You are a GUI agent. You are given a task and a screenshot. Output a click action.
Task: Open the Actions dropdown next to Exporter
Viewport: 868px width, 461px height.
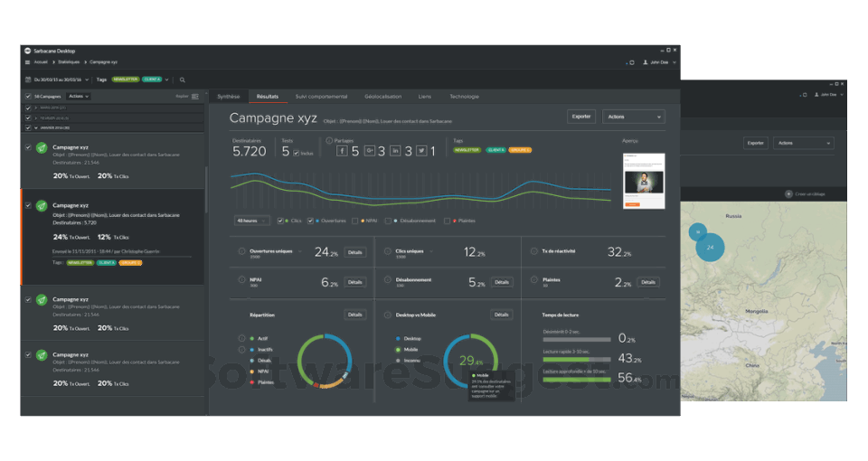click(633, 117)
